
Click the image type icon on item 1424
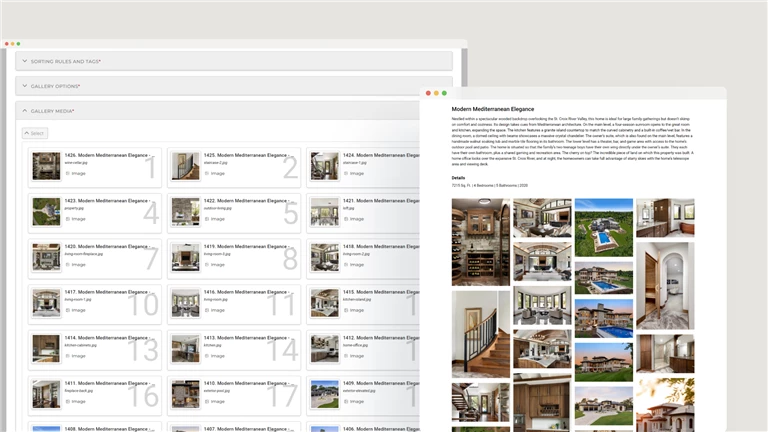pos(346,173)
